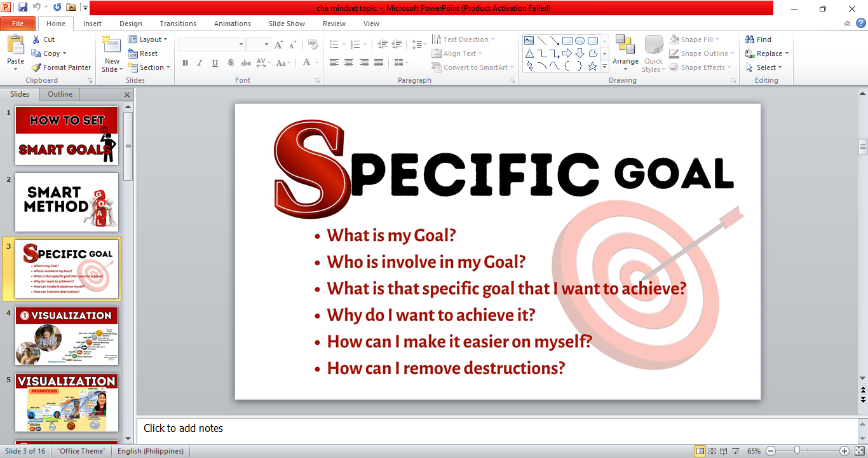Image resolution: width=868 pixels, height=458 pixels.
Task: Fit slide to current window
Action: tap(859, 451)
